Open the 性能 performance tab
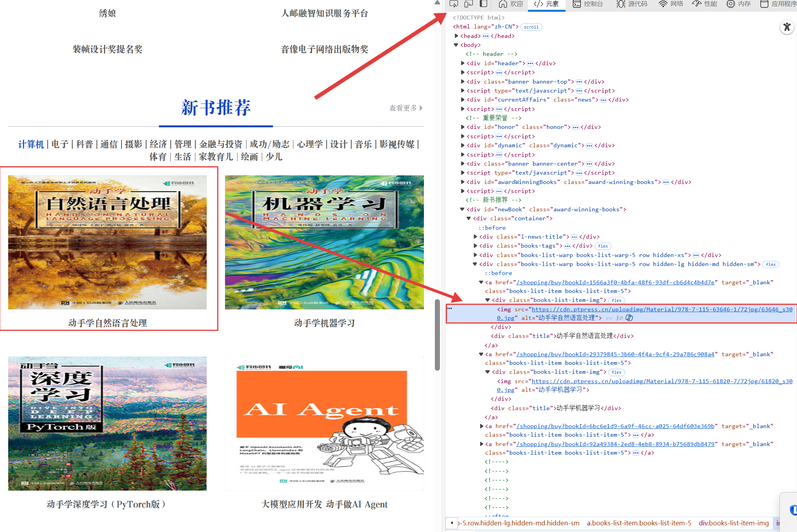Screen dimensions: 797x532 click(704, 4)
